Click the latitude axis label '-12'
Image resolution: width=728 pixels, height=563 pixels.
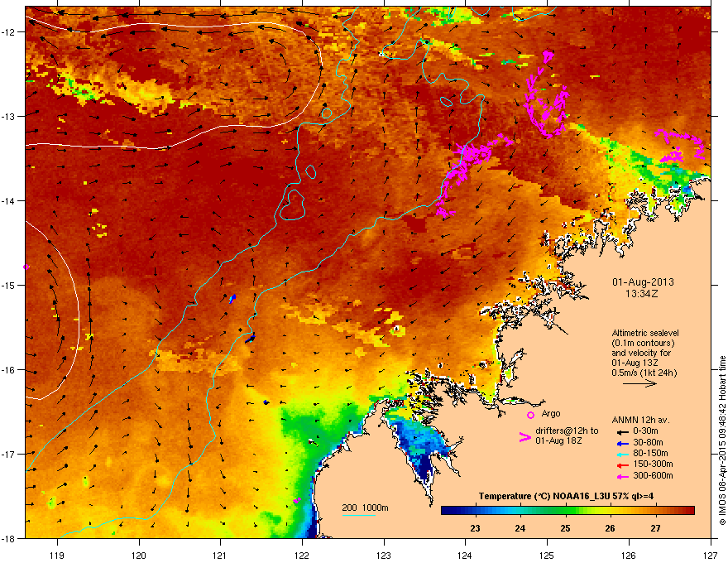click(x=9, y=32)
